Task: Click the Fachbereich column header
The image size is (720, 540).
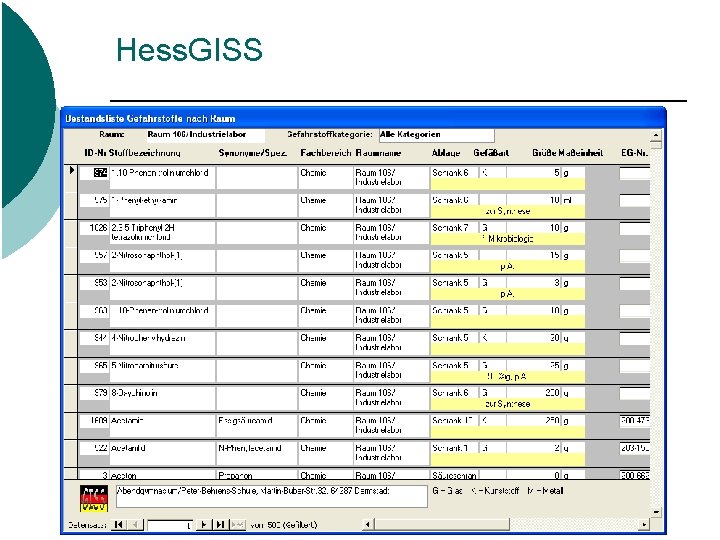Action: tap(325, 153)
